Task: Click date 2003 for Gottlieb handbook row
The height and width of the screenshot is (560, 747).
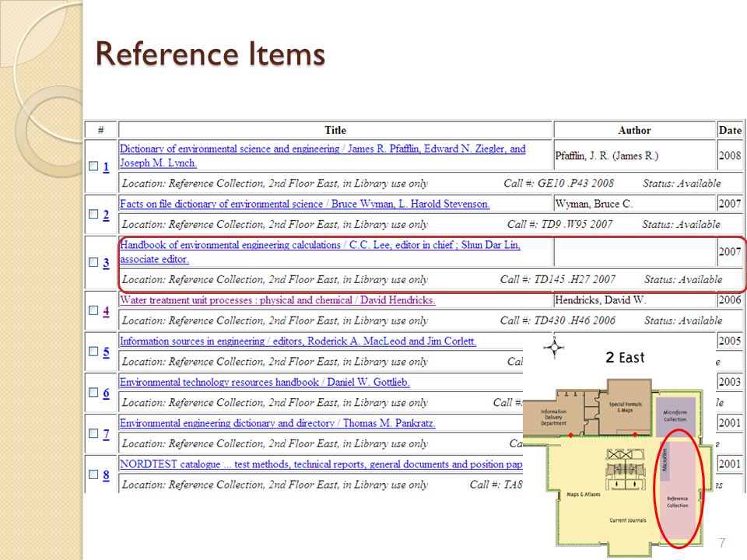Action: coord(730,382)
